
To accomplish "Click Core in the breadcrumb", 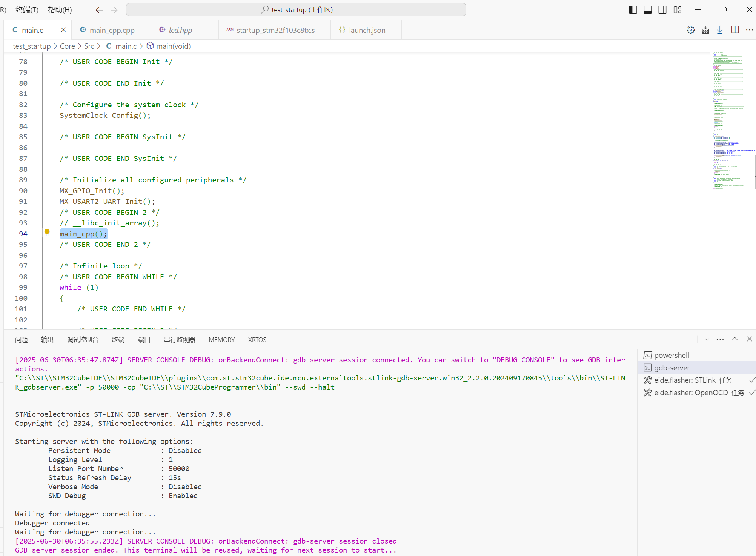I will coord(68,46).
